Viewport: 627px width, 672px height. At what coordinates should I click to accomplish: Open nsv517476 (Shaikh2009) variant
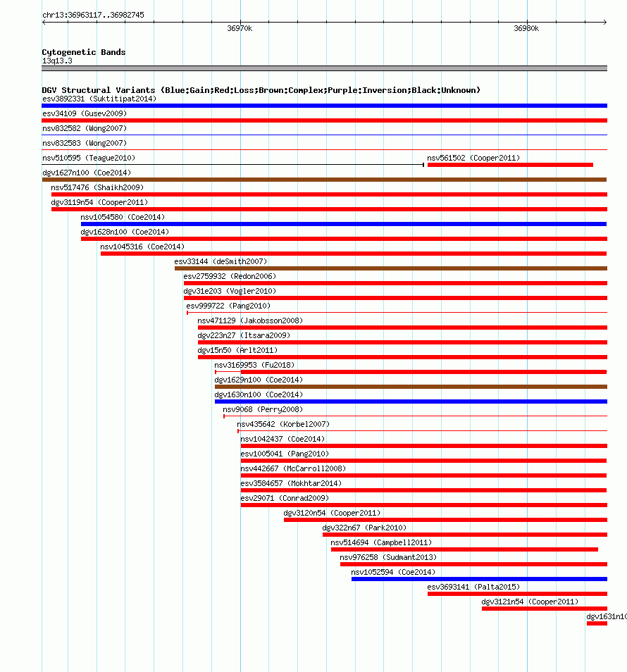click(x=97, y=187)
